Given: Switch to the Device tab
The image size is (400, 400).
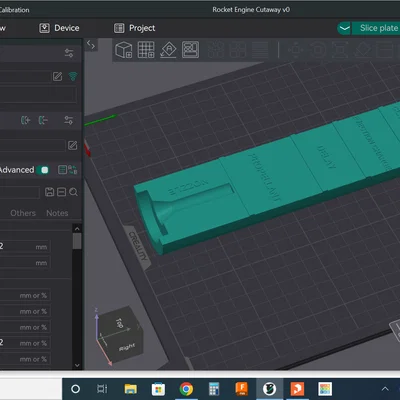Looking at the screenshot, I should point(59,28).
